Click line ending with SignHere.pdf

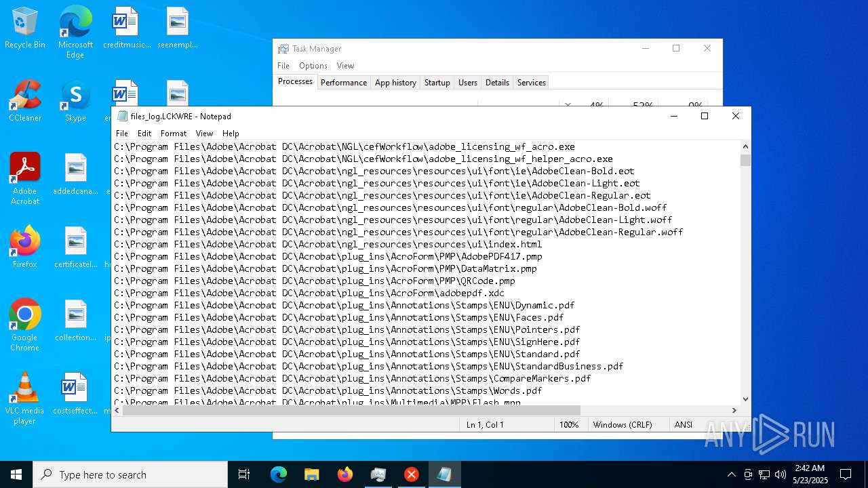coord(347,342)
